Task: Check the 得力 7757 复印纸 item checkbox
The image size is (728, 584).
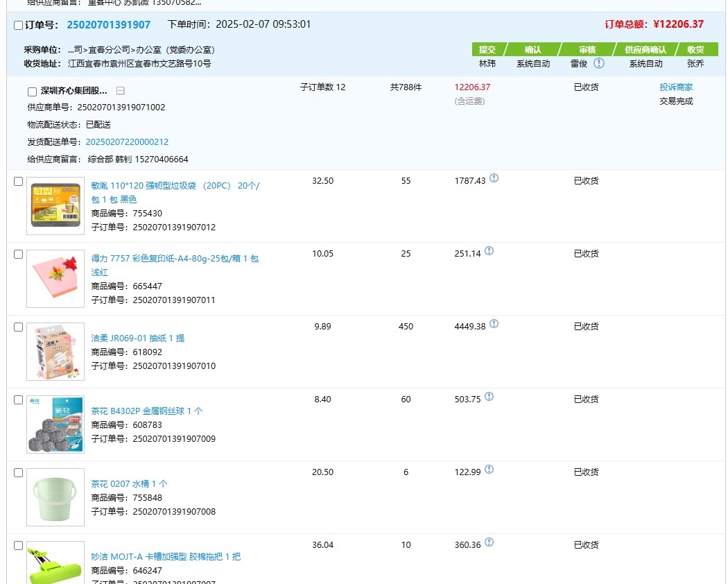Action: [19, 254]
